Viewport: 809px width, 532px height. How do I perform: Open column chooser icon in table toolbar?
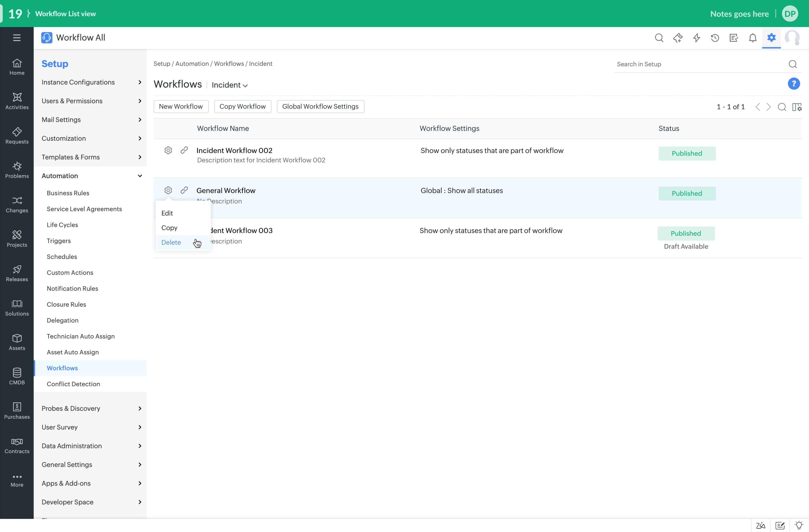797,107
